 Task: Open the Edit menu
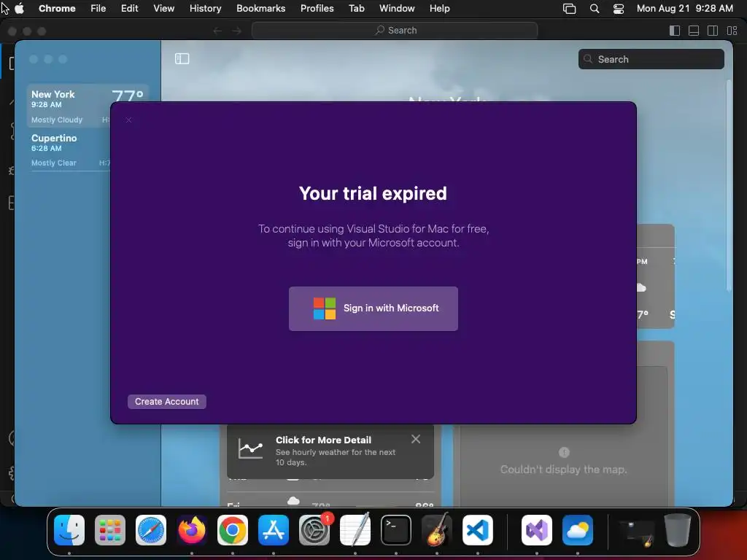tap(130, 8)
